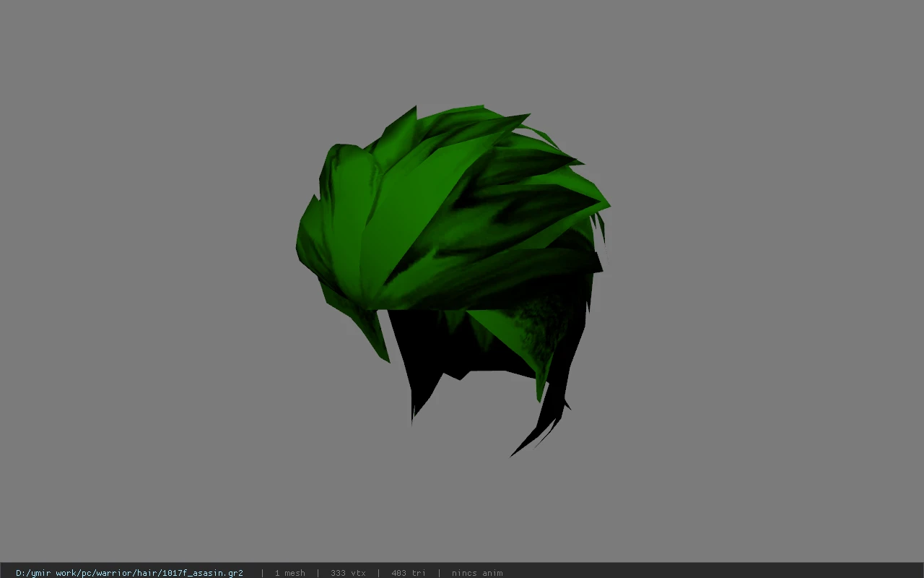Select the "1 mesh" status indicator
924x578 pixels.
point(289,573)
